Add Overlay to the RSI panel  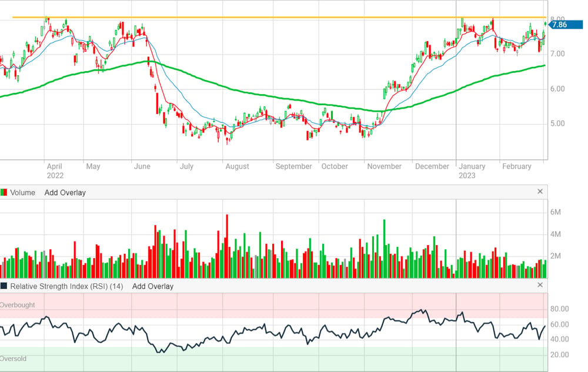pos(153,286)
